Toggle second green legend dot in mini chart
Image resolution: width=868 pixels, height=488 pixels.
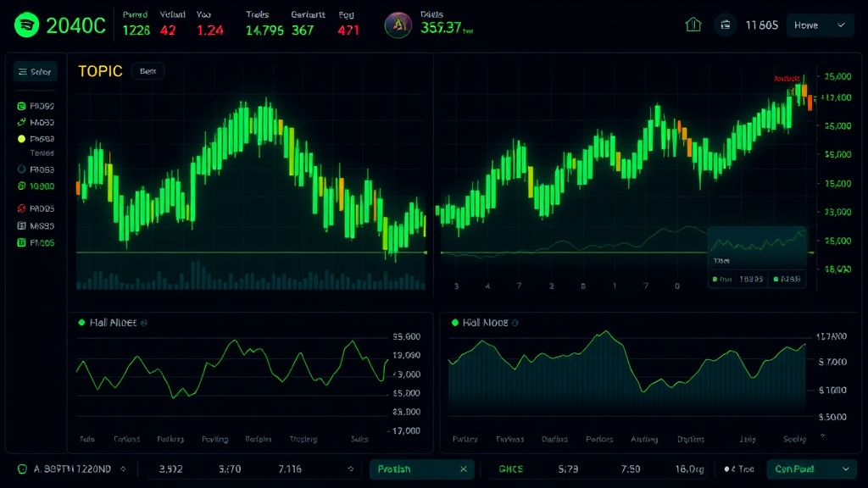[x=776, y=280]
